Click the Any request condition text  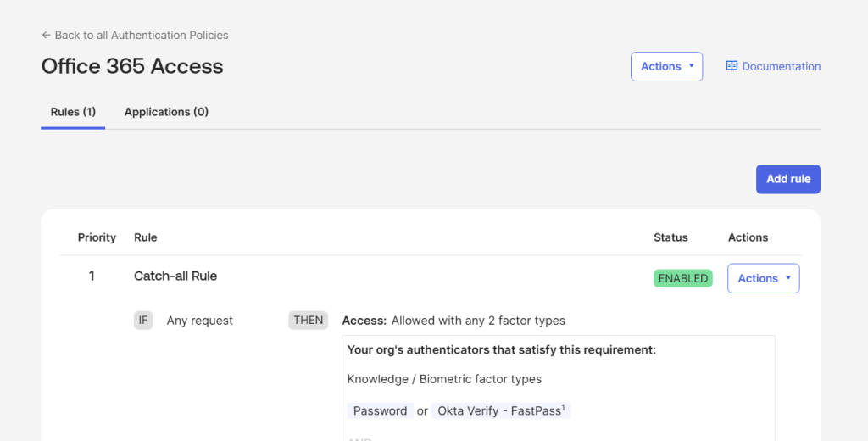[200, 321]
